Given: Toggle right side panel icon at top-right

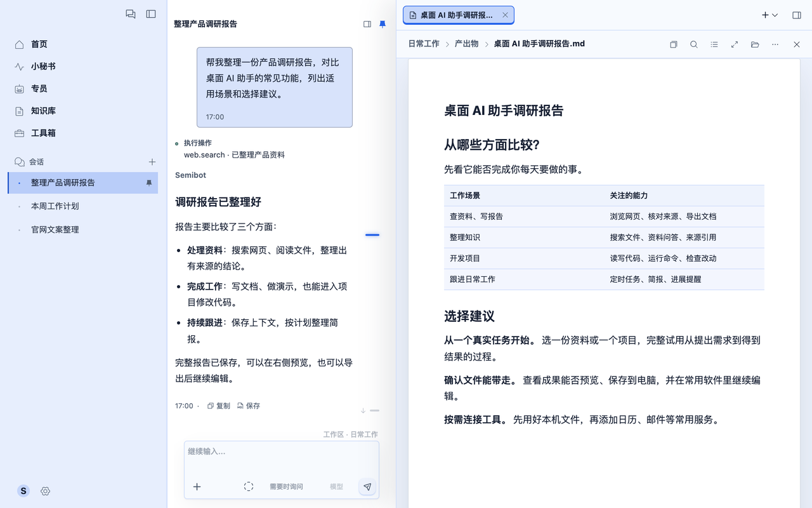Looking at the screenshot, I should 797,15.
